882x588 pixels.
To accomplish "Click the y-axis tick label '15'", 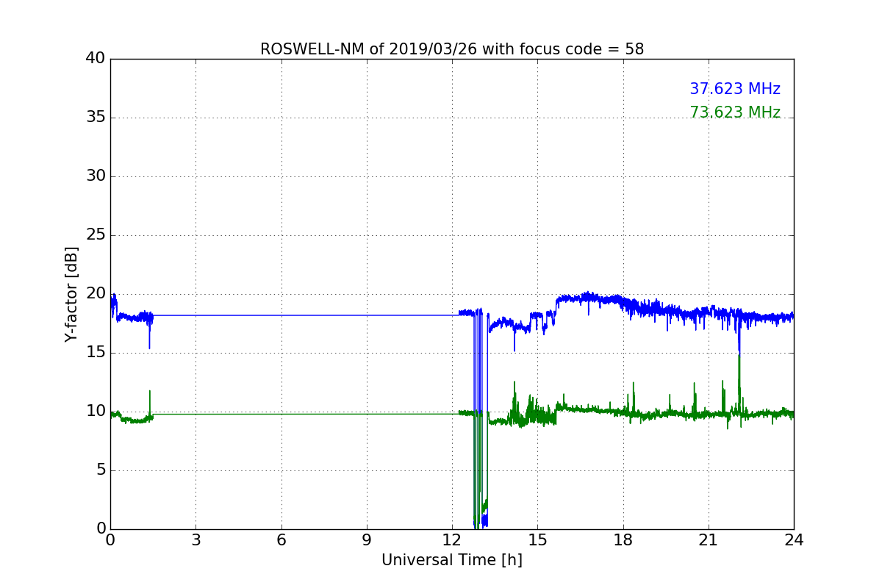I will click(x=96, y=353).
